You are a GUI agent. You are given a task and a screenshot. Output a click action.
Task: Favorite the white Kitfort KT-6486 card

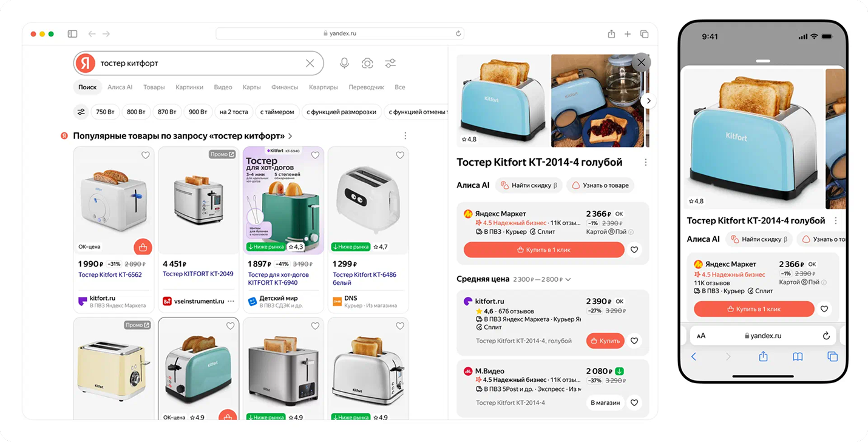(x=400, y=155)
